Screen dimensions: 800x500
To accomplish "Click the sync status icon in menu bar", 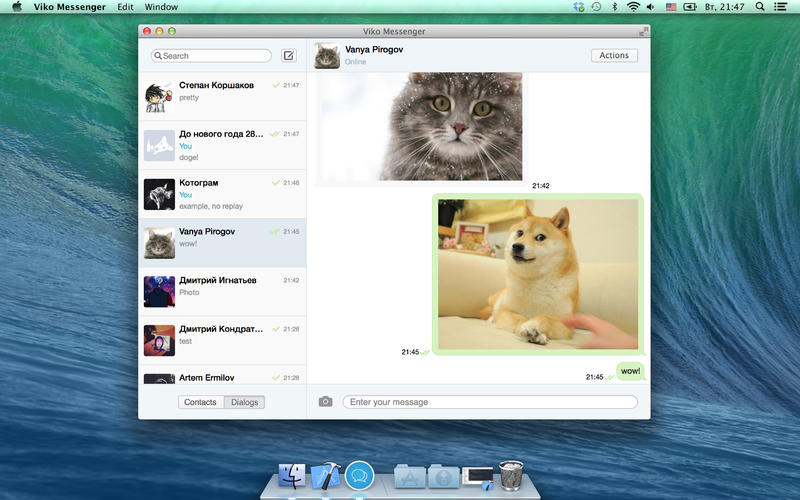I will 579,7.
